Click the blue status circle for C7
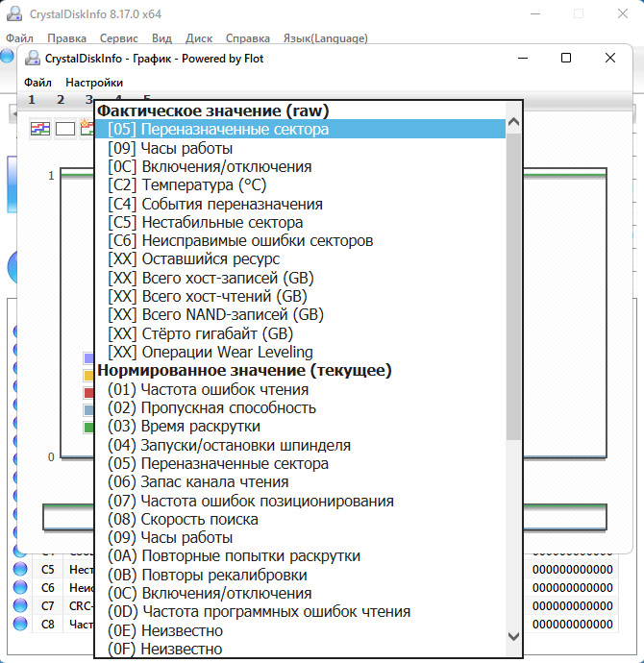This screenshot has width=644, height=663. (x=20, y=605)
